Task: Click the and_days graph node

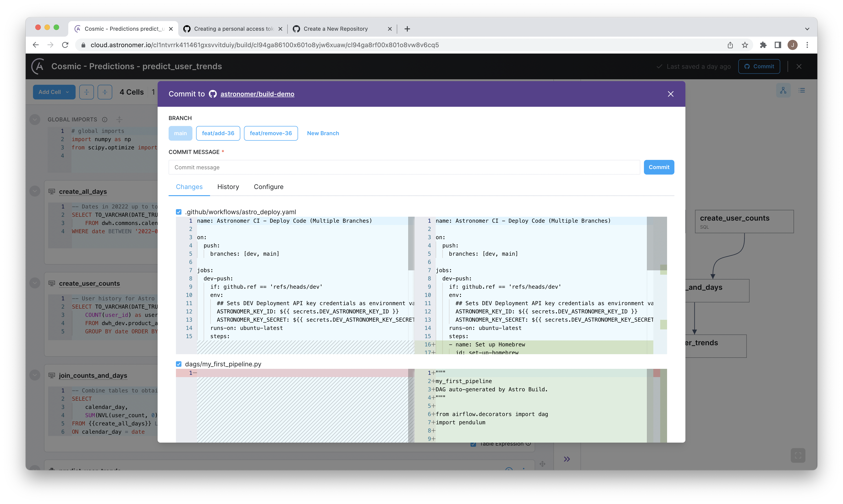Action: [717, 290]
